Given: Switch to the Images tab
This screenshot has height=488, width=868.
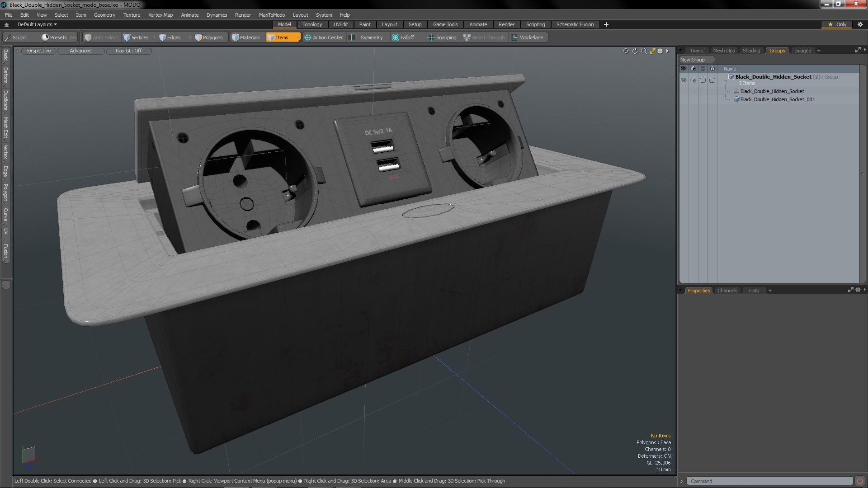Looking at the screenshot, I should (802, 51).
